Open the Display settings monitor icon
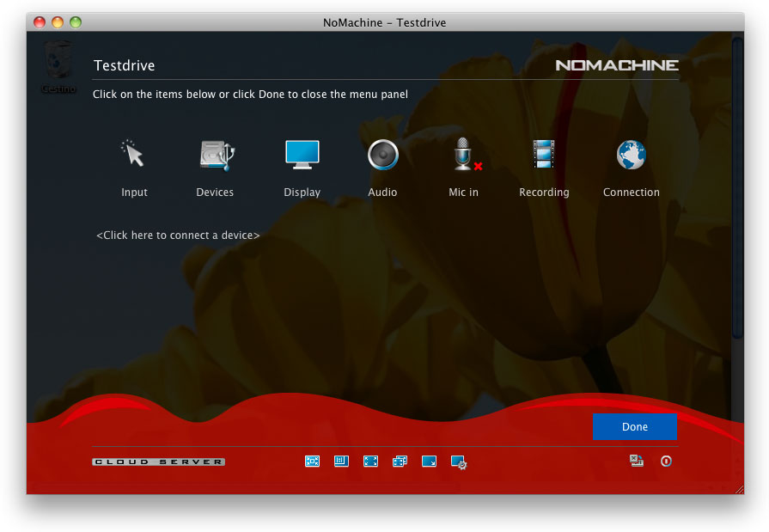 (302, 156)
